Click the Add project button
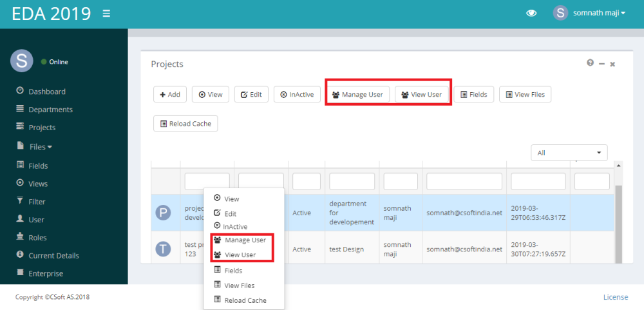This screenshot has height=310, width=644. coord(170,94)
